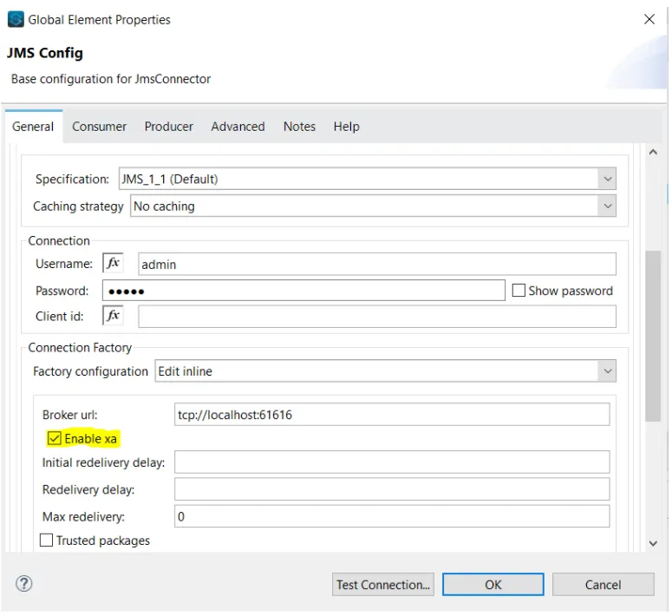Open the help question mark icon

(x=24, y=584)
